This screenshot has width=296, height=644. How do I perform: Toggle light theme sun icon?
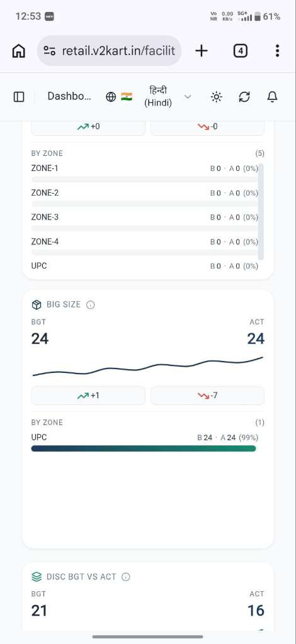point(216,97)
